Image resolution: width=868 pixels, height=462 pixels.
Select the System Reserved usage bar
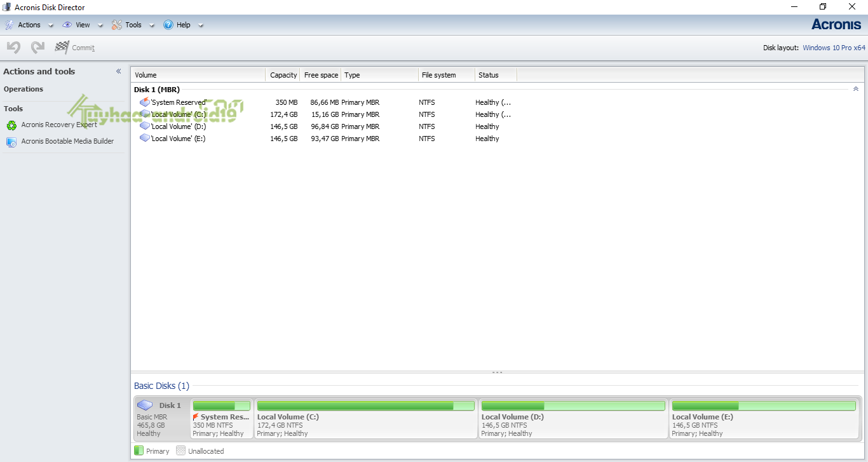pos(222,405)
